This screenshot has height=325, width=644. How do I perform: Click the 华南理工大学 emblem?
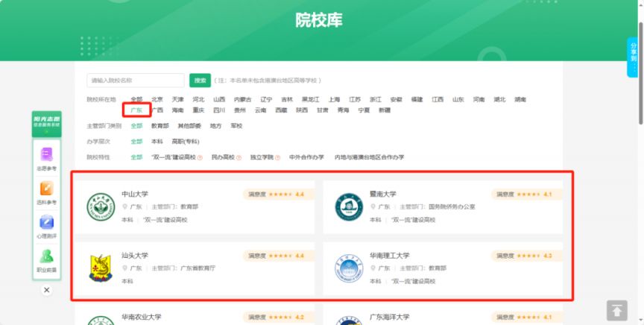pos(347,267)
